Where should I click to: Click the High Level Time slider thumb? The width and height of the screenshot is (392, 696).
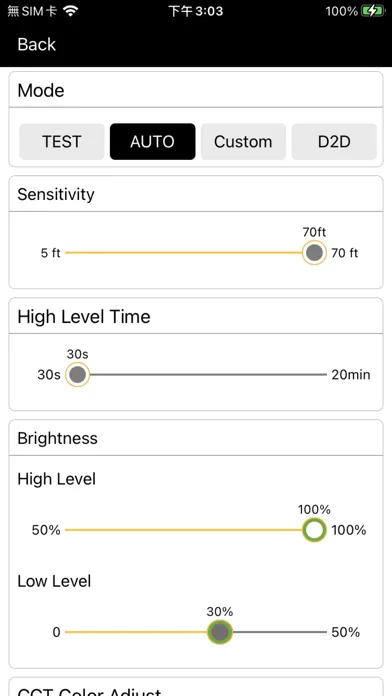[x=78, y=375]
